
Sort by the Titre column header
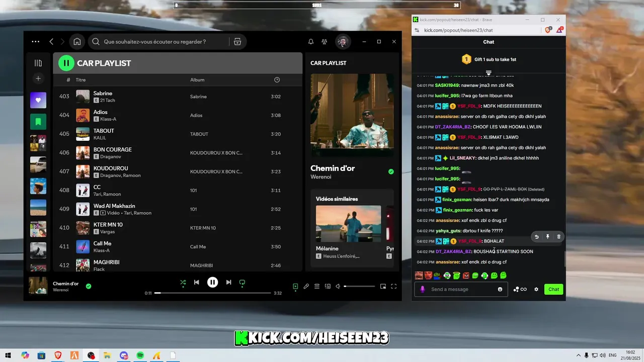tap(80, 80)
